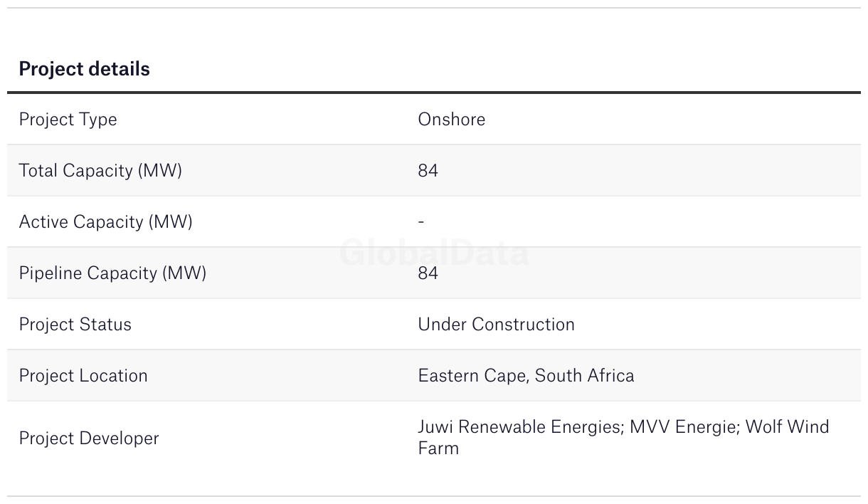Click the word Farm in developer cell
Viewport: 868px width, 504px height.
(438, 448)
